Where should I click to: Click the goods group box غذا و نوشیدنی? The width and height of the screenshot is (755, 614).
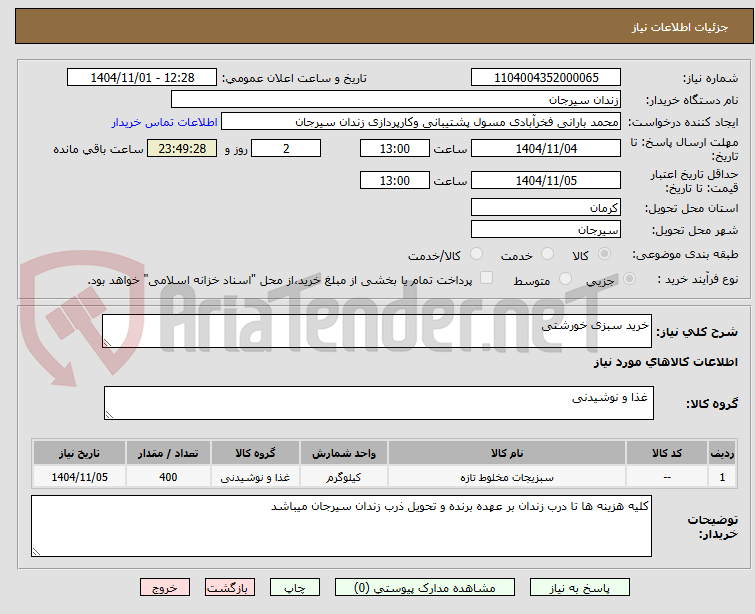pos(378,403)
